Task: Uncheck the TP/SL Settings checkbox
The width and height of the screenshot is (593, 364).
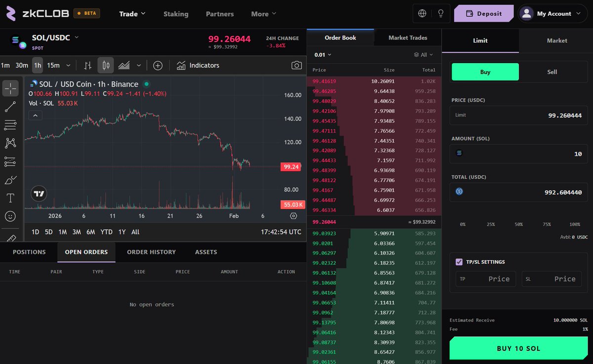Action: (459, 262)
